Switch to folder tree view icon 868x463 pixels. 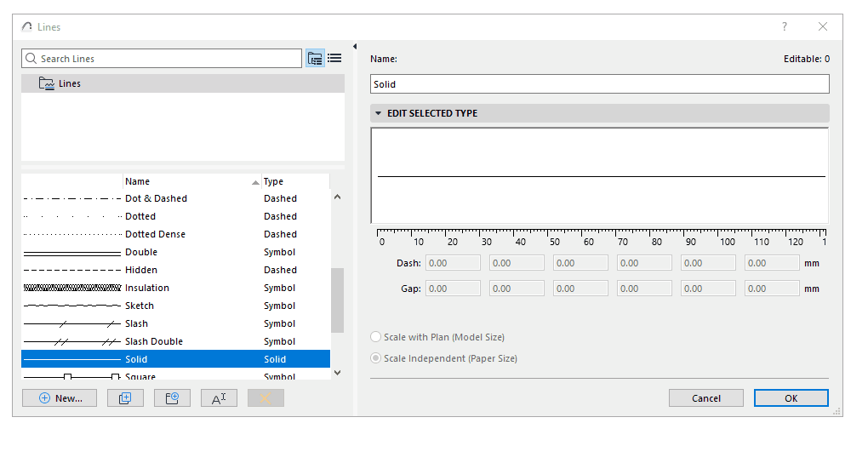click(x=315, y=58)
